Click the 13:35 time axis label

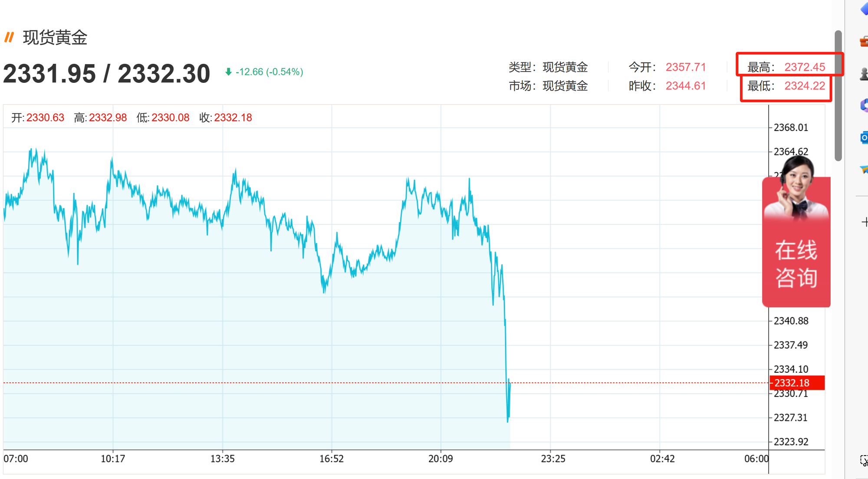pos(222,459)
